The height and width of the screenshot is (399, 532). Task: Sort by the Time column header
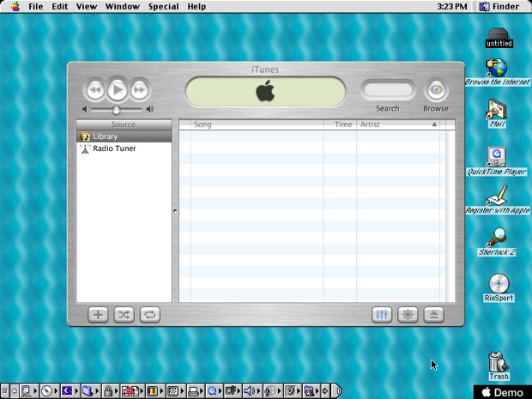[340, 124]
